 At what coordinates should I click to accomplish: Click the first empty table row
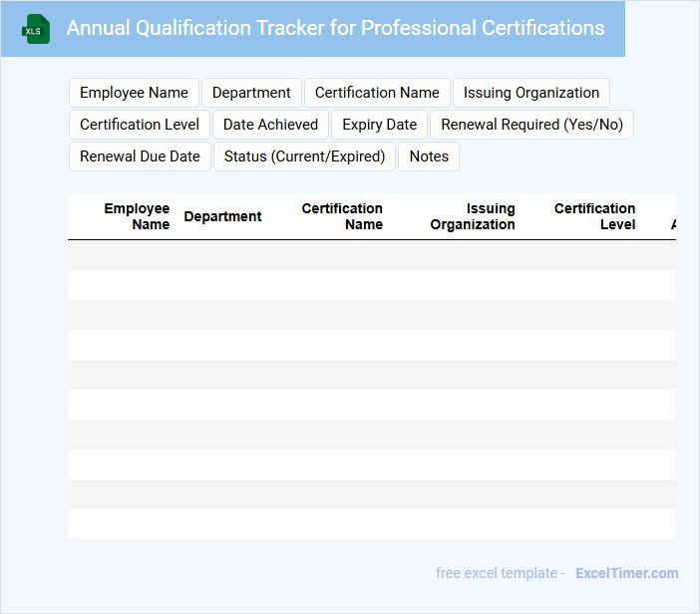click(371, 255)
